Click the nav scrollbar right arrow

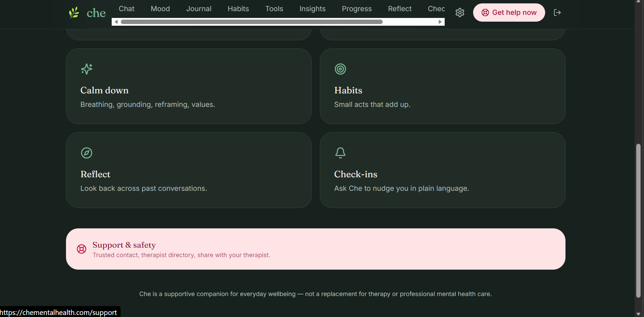coord(440,22)
